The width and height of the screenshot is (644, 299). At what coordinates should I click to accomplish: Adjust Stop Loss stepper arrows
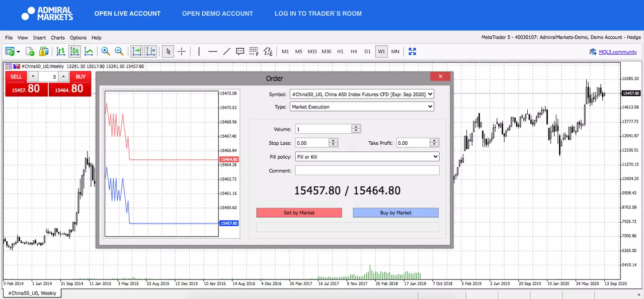(333, 143)
